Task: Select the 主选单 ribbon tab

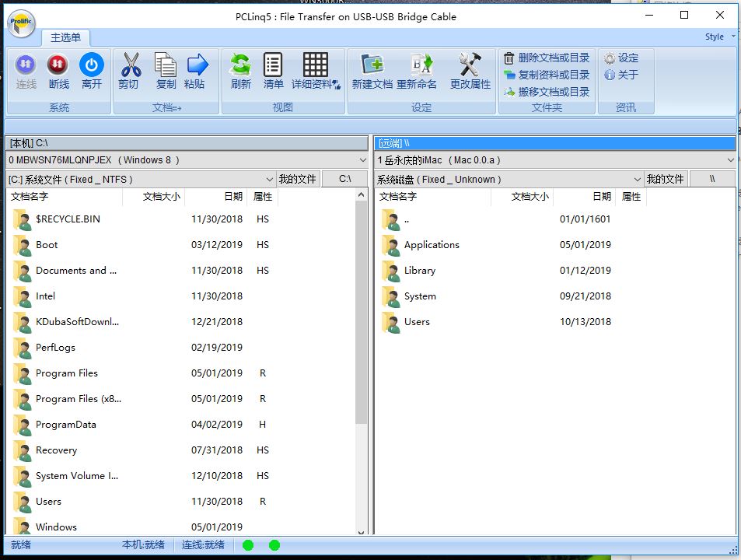Action: coord(65,37)
